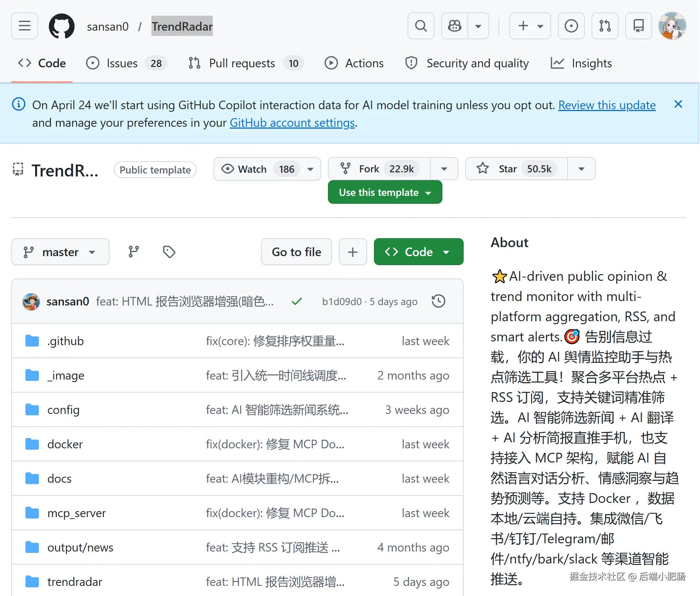Image resolution: width=700 pixels, height=596 pixels.
Task: Open the master branch selector
Action: [60, 252]
